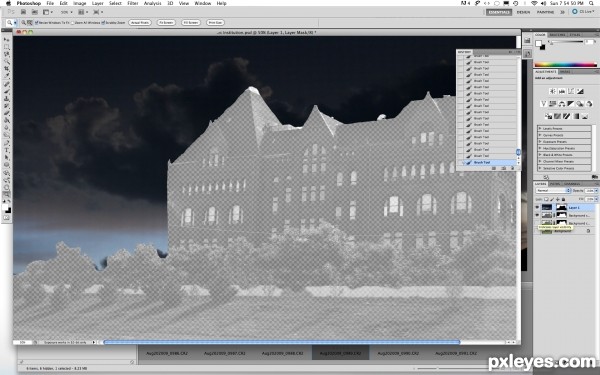This screenshot has height=375, width=600.
Task: Add a Photo Filter adjustment
Action: (x=580, y=104)
